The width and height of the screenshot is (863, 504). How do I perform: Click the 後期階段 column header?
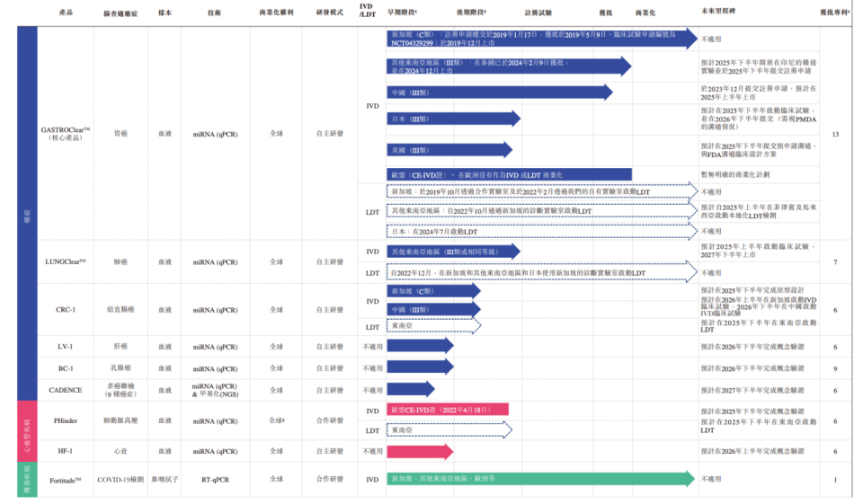tap(471, 12)
